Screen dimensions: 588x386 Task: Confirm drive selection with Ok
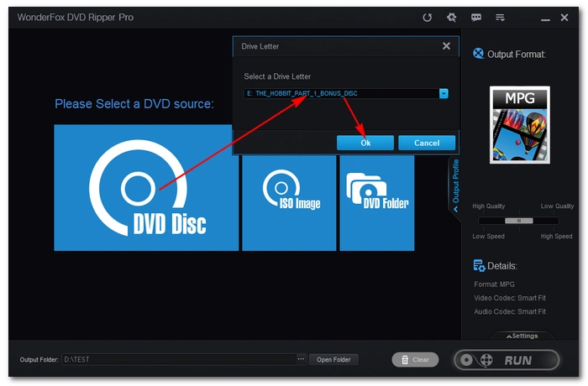click(x=365, y=143)
